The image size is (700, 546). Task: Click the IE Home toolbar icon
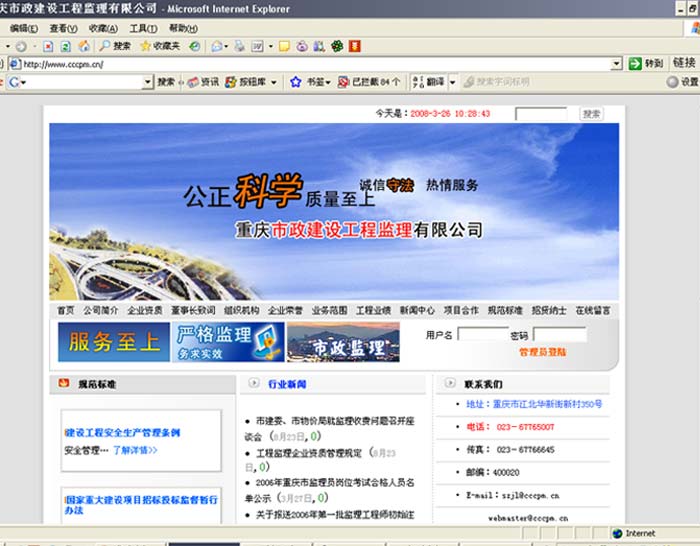point(84,46)
